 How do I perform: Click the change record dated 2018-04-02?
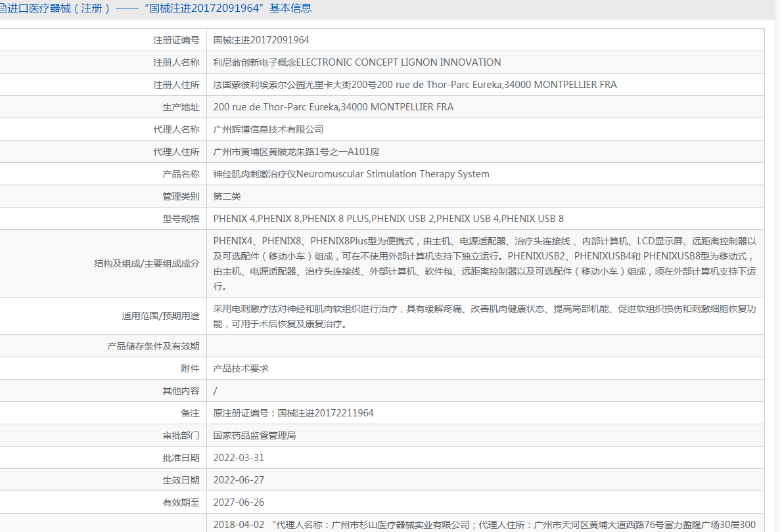484,524
